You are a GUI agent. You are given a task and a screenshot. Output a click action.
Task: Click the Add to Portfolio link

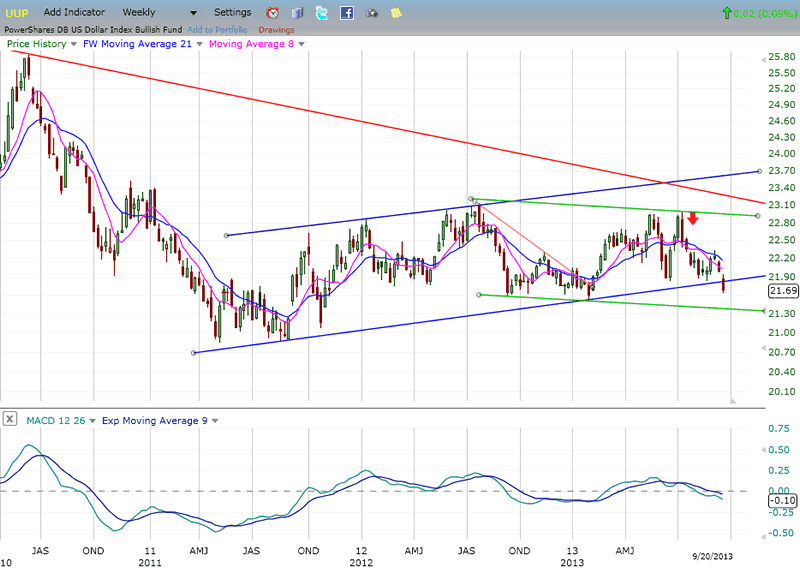(216, 30)
